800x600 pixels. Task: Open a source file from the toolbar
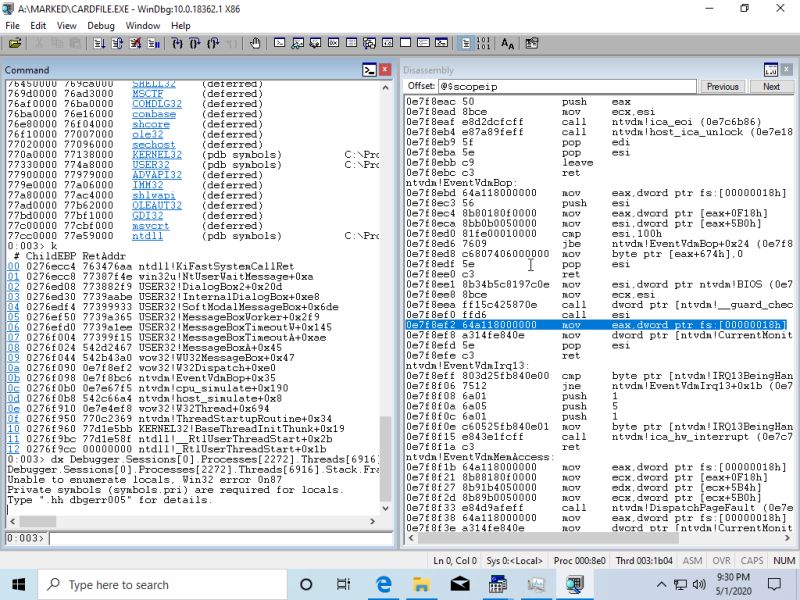(x=16, y=44)
